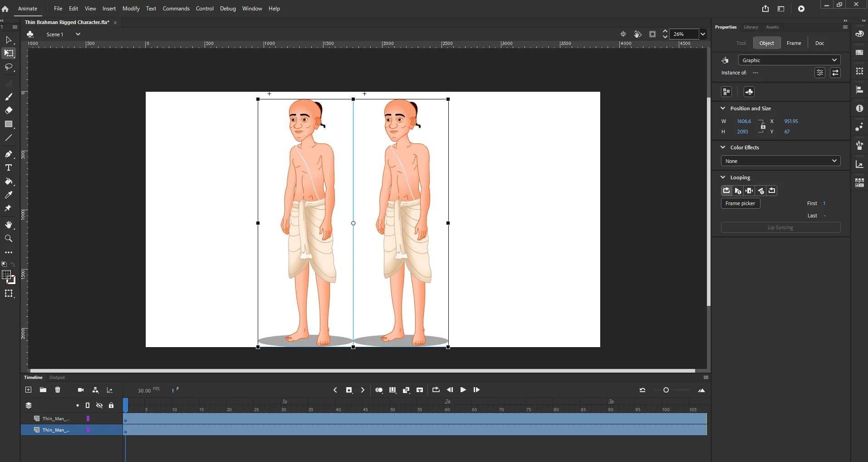Click the timeline zoom slider handle
Image resolution: width=868 pixels, height=462 pixels.
point(666,390)
